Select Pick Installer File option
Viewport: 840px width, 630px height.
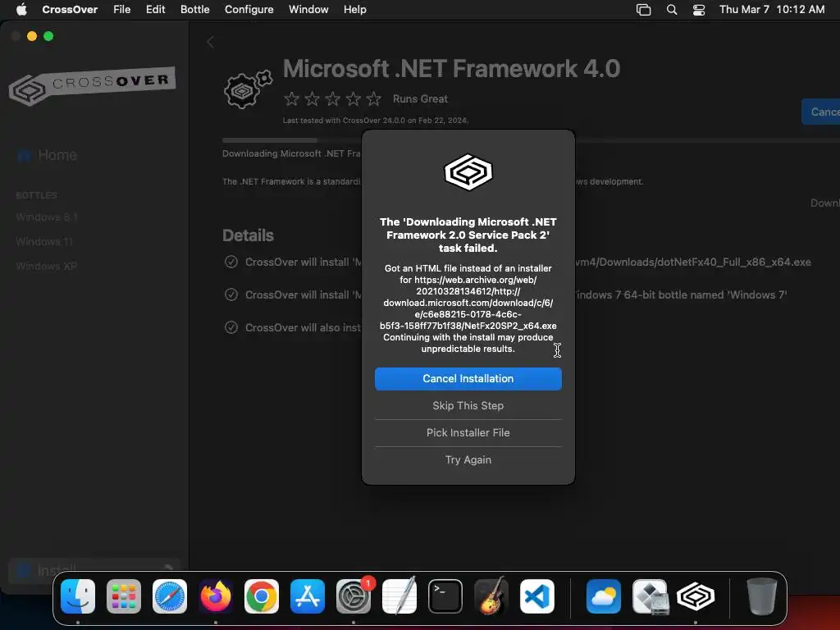(468, 432)
